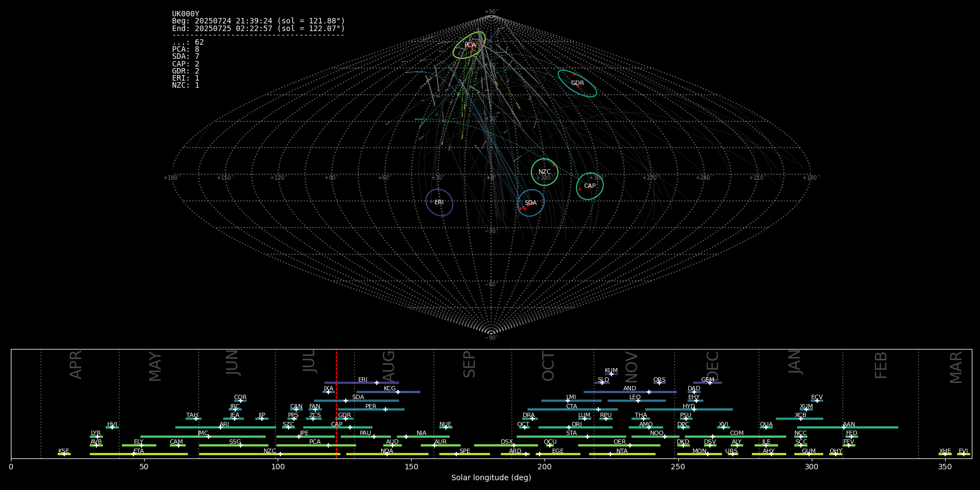Click the 'NZC: 1' count in legend
This screenshot has width=980, height=490.
[186, 85]
